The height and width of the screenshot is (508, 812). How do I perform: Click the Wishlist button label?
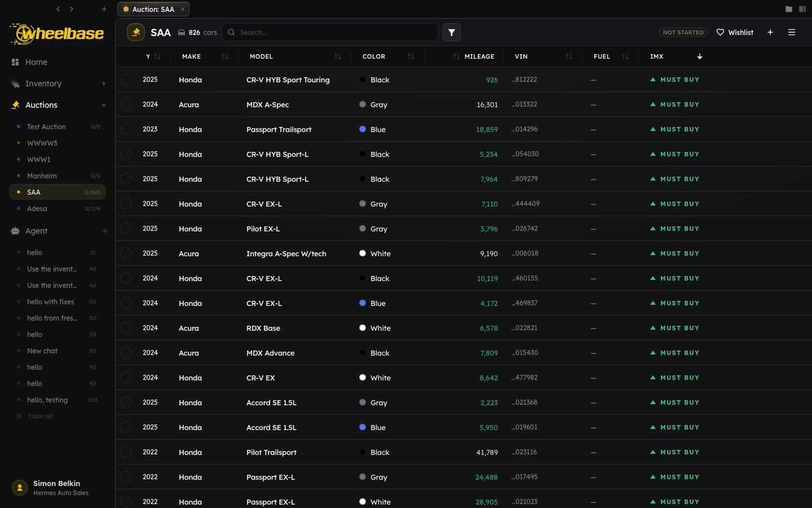(x=740, y=33)
